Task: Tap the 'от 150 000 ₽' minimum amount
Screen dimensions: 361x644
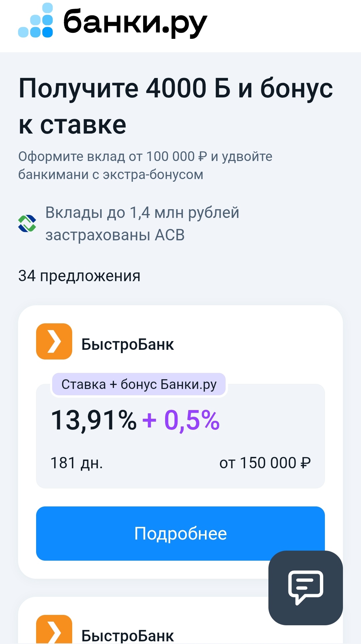Action: (x=265, y=463)
